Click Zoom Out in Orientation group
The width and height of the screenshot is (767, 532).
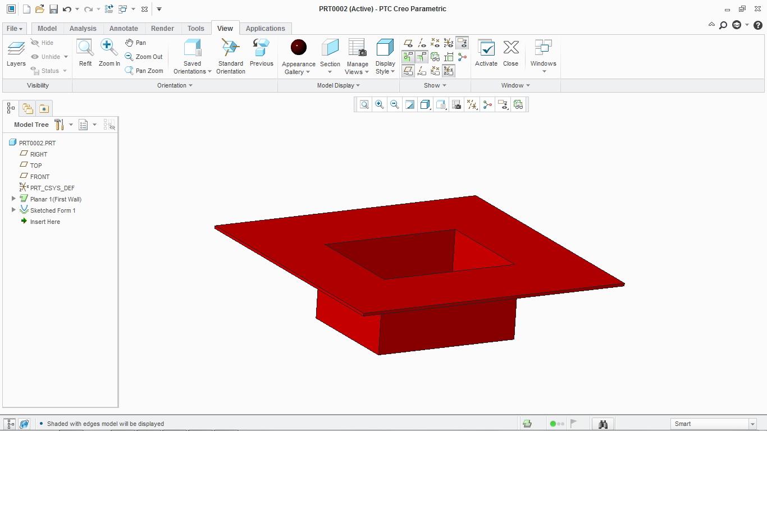(x=144, y=57)
